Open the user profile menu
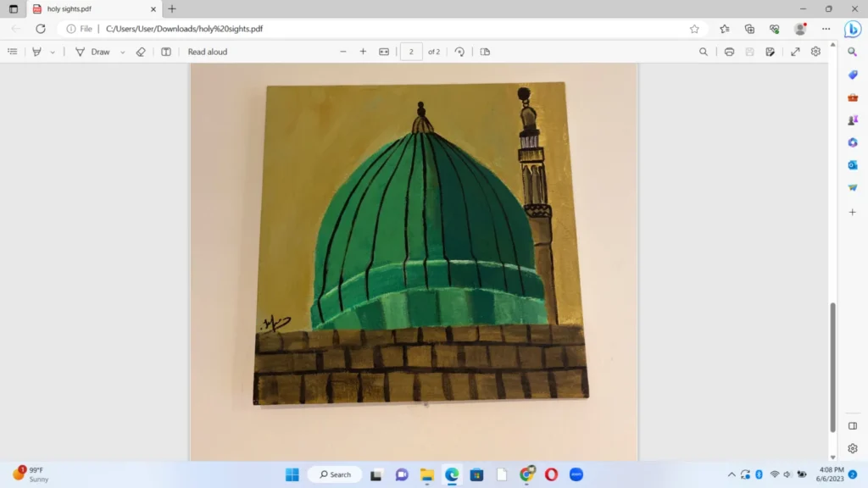868x488 pixels. [800, 29]
